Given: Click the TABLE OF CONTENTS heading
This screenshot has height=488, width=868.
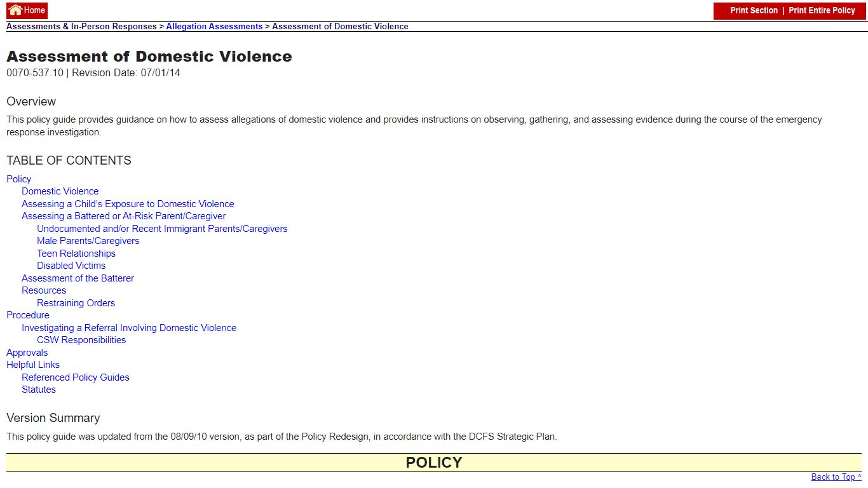Looking at the screenshot, I should click(69, 161).
